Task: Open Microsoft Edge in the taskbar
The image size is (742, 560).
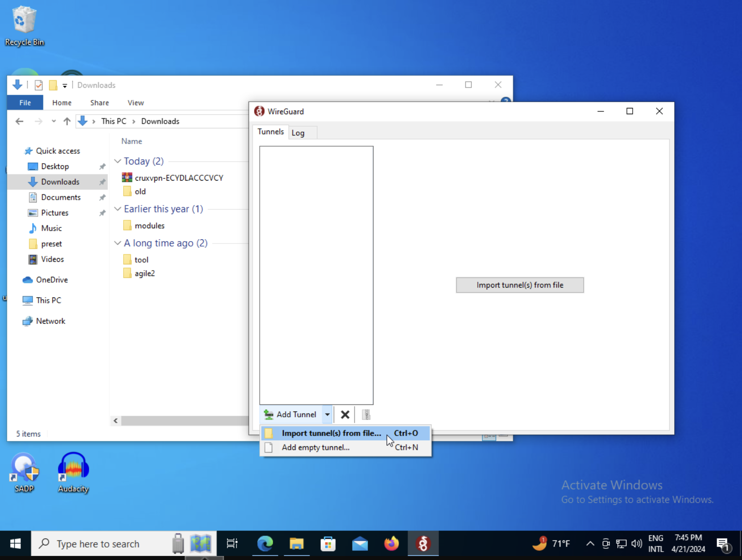Action: tap(265, 544)
